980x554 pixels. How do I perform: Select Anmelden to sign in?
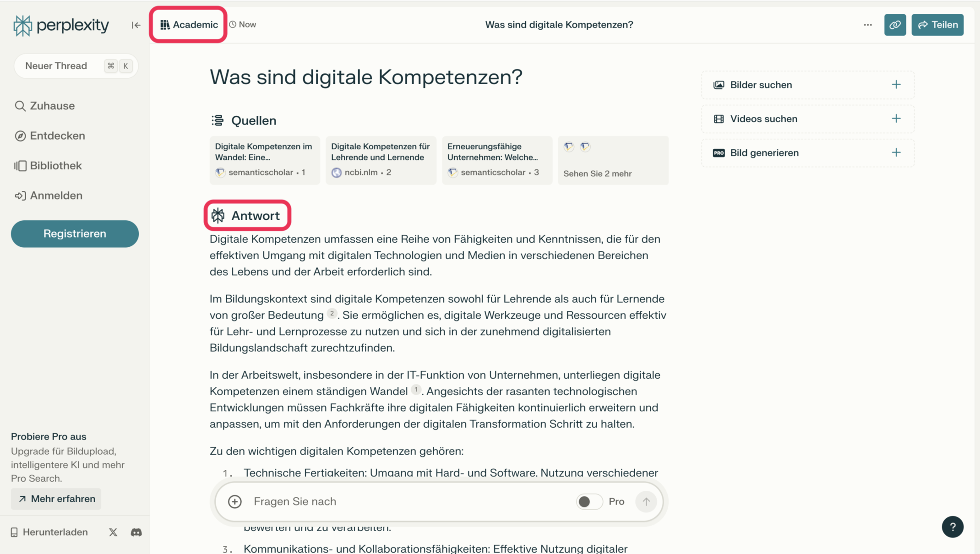coord(49,196)
